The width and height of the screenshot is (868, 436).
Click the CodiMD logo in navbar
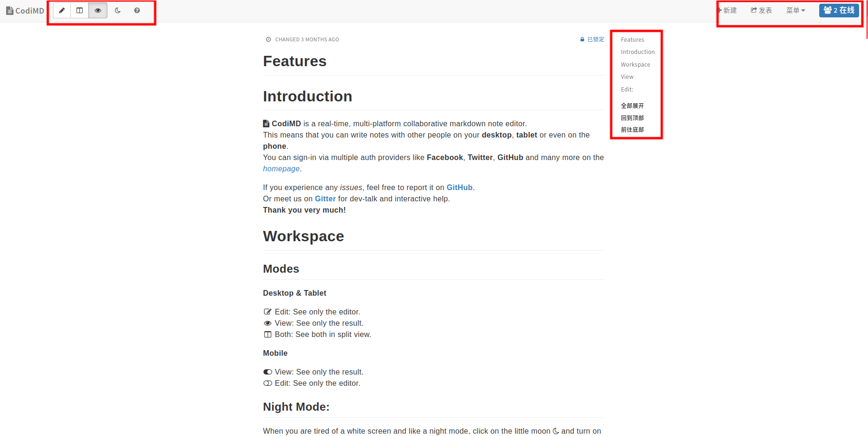(x=25, y=10)
